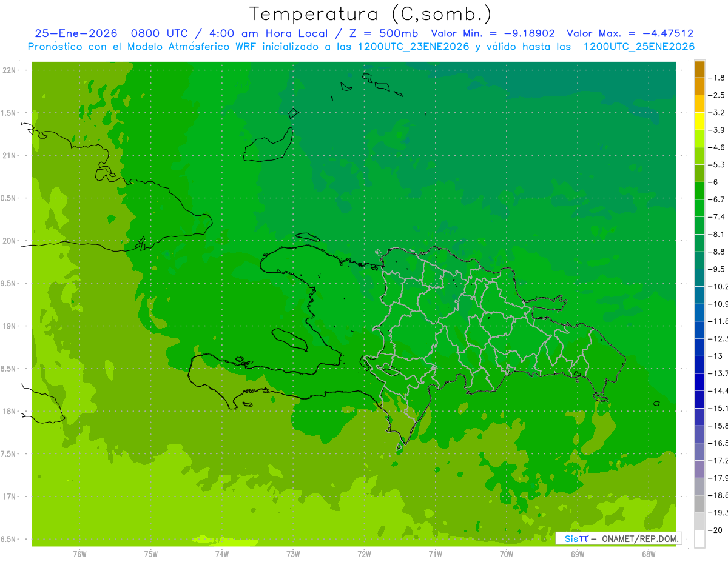728x562 pixels.
Task: Click the "17N" latitude label
Action: (x=9, y=497)
